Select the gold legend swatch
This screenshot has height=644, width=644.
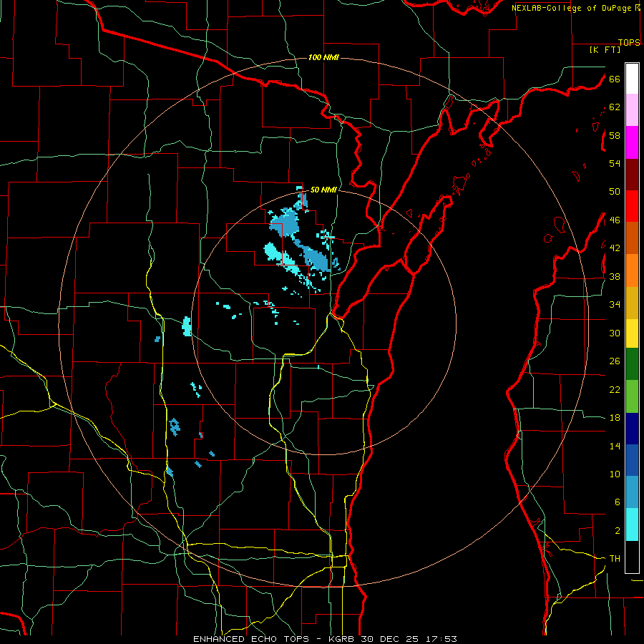click(632, 303)
